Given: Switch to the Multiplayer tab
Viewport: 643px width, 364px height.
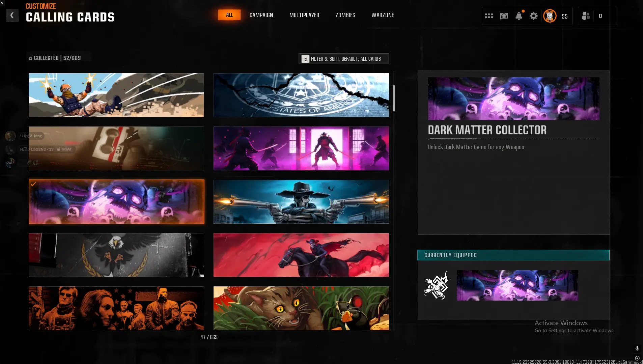Looking at the screenshot, I should tap(304, 15).
